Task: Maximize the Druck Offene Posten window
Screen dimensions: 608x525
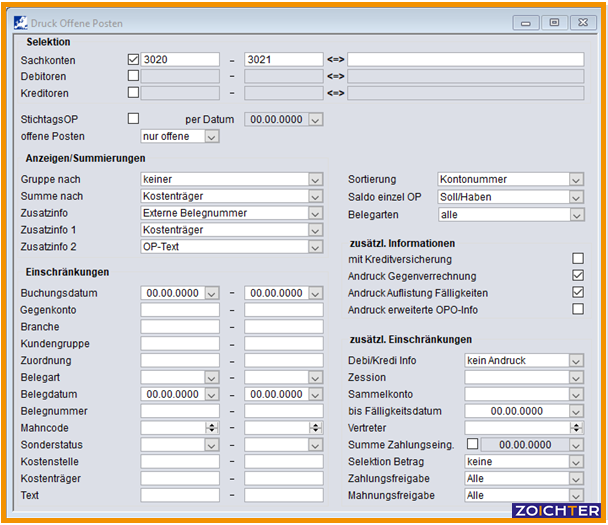Action: tap(553, 22)
